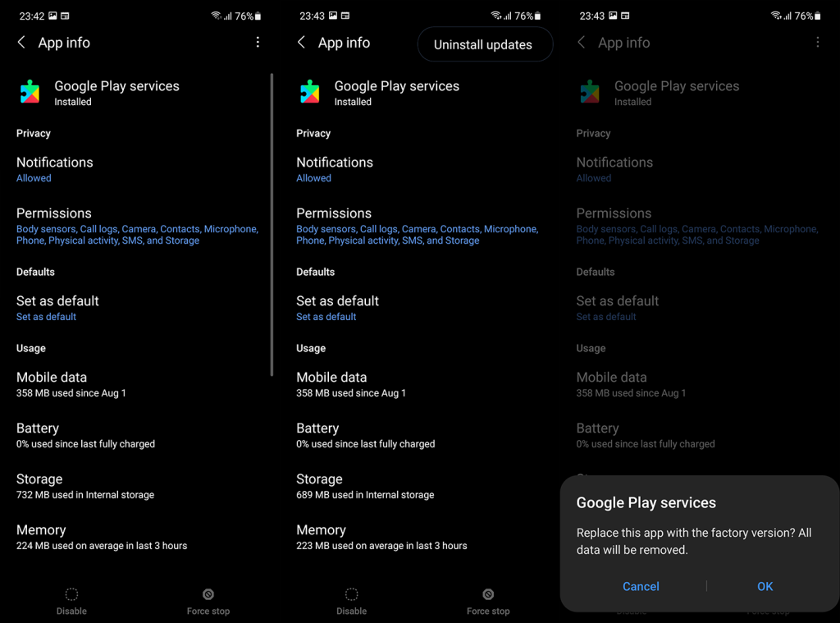This screenshot has height=623, width=840.
Task: Tap 'Usage' header on second screen
Action: (x=311, y=348)
